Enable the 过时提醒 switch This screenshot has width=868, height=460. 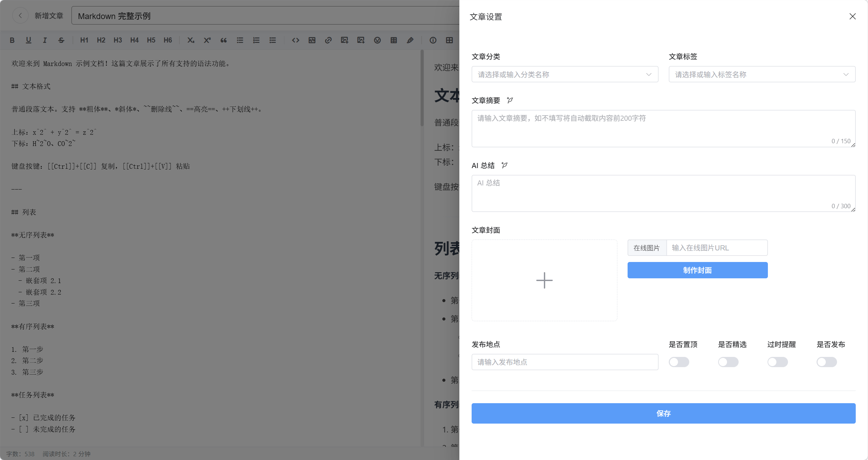tap(778, 362)
